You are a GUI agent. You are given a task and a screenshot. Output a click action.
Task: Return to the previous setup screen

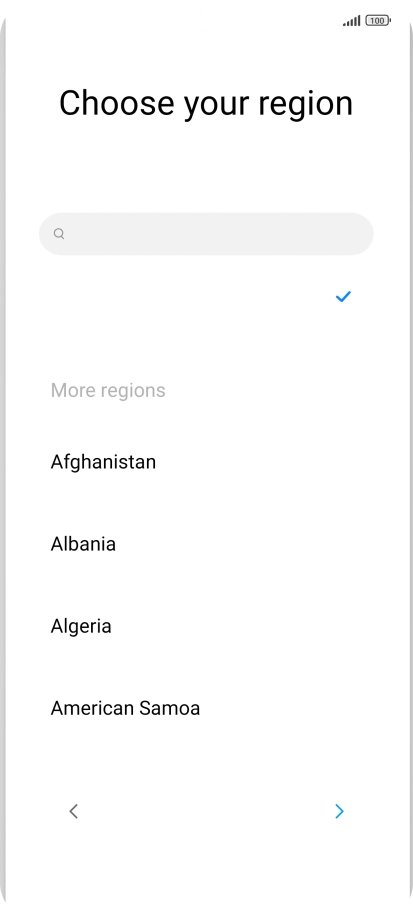(73, 811)
